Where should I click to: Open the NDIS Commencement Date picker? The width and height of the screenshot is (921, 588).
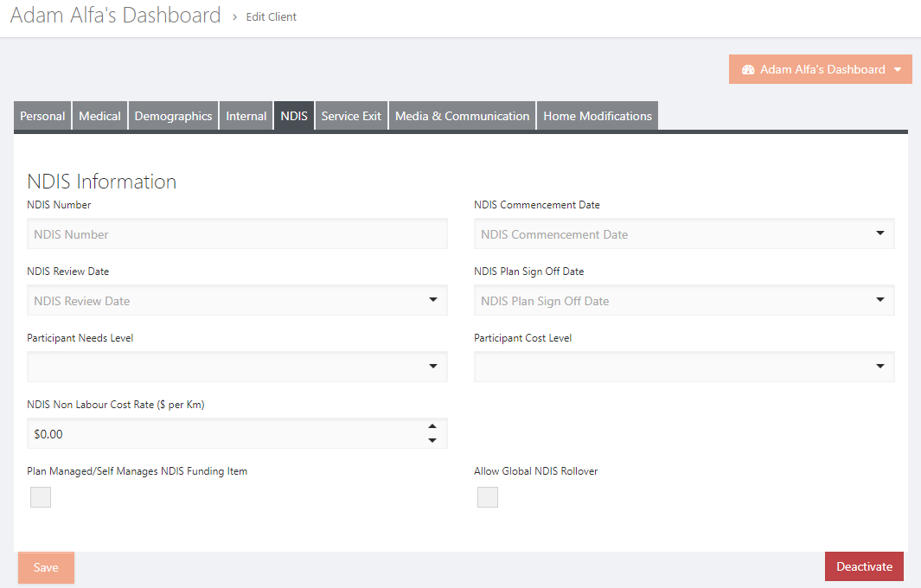click(x=879, y=233)
